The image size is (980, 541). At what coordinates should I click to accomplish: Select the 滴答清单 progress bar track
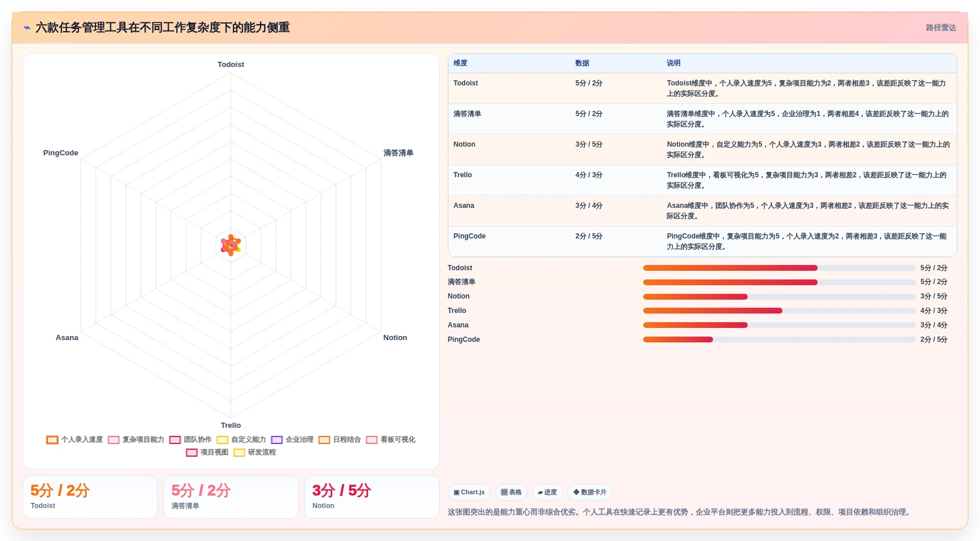coord(779,282)
